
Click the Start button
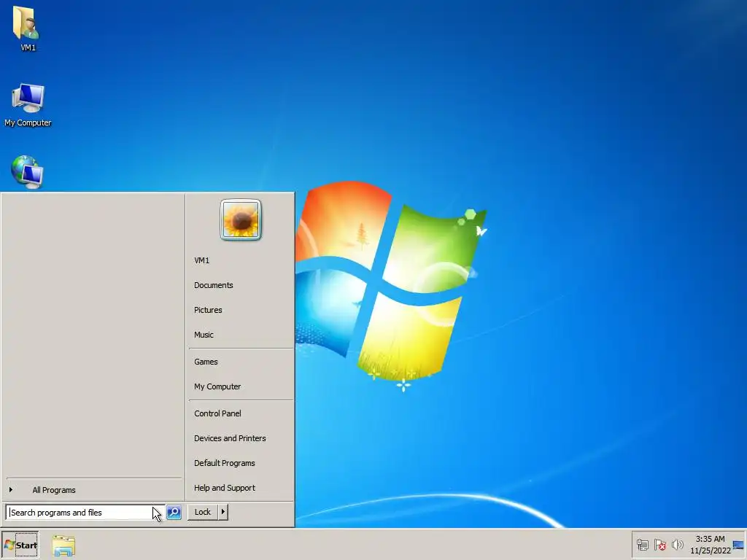(x=20, y=545)
